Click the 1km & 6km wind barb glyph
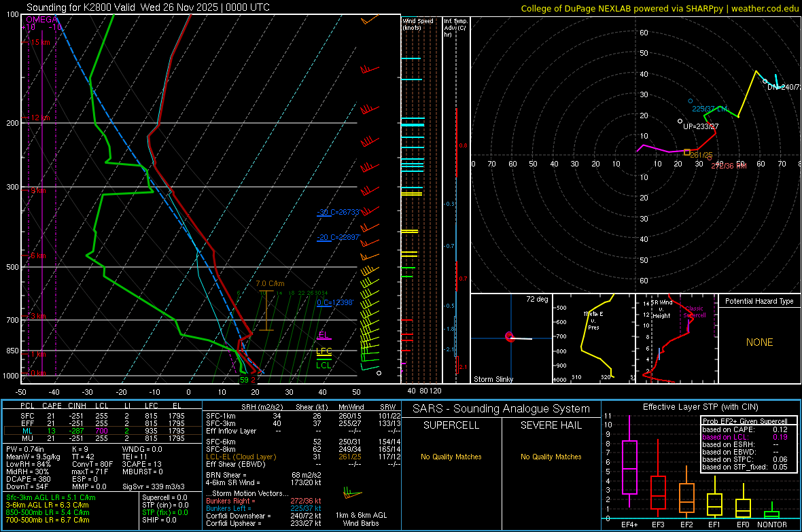Image resolution: width=802 pixels, height=532 pixels. tap(352, 494)
